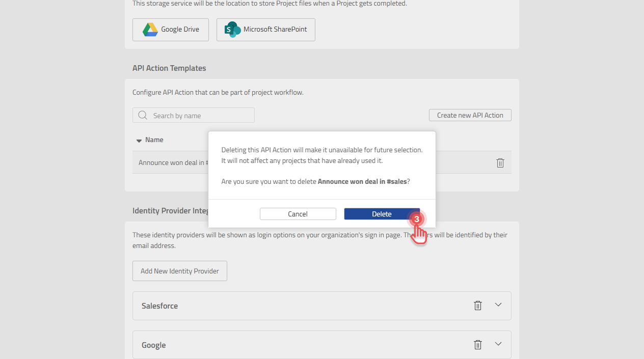
Task: Select the Salesforce provider name
Action: tap(159, 306)
